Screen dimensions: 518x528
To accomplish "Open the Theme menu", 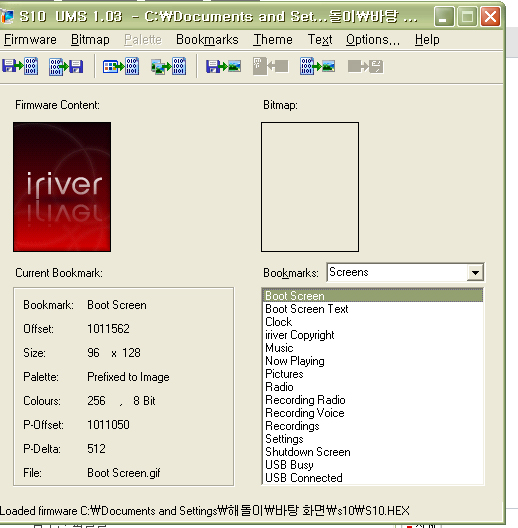I will point(273,40).
